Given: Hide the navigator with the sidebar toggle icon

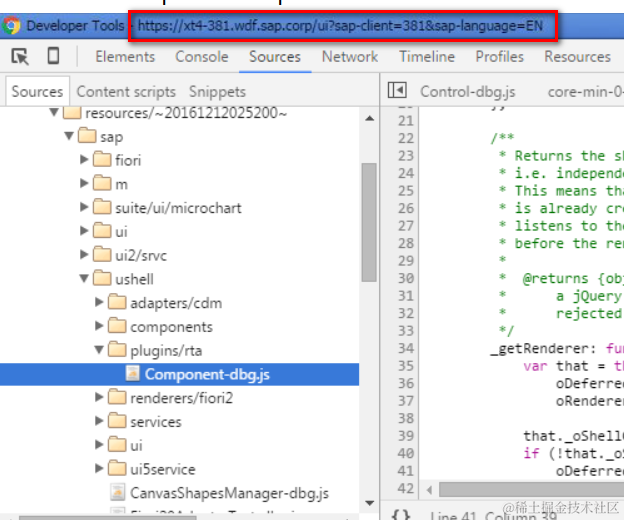Looking at the screenshot, I should click(x=397, y=90).
